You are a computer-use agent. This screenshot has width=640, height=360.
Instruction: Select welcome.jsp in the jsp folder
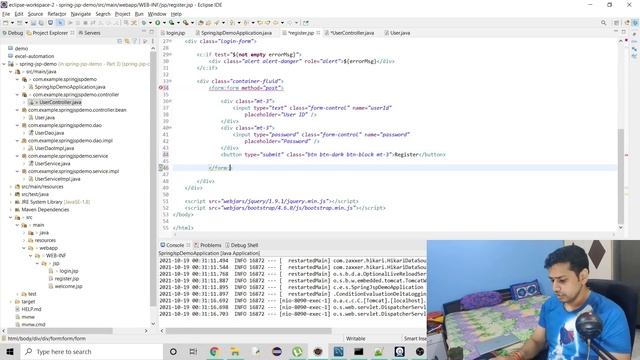tap(68, 287)
